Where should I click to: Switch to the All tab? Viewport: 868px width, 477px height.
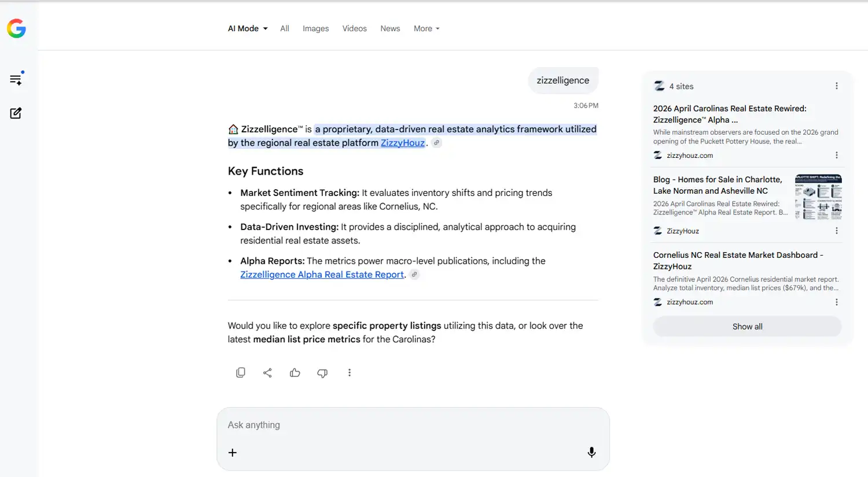pos(285,28)
